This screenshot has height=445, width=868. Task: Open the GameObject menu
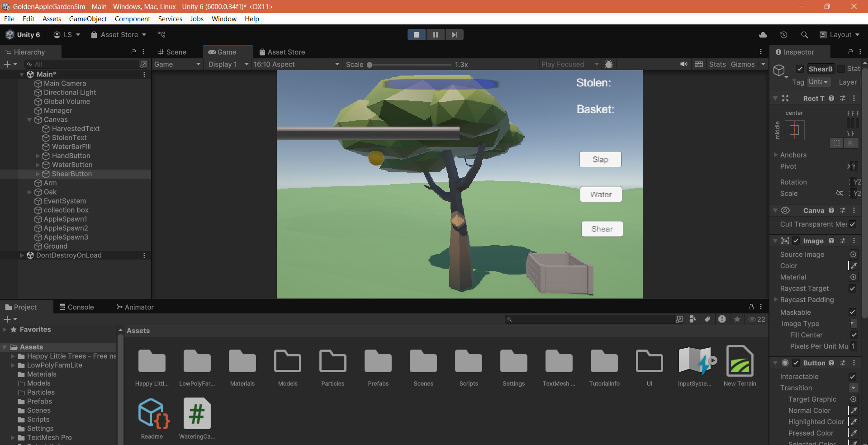click(x=88, y=19)
